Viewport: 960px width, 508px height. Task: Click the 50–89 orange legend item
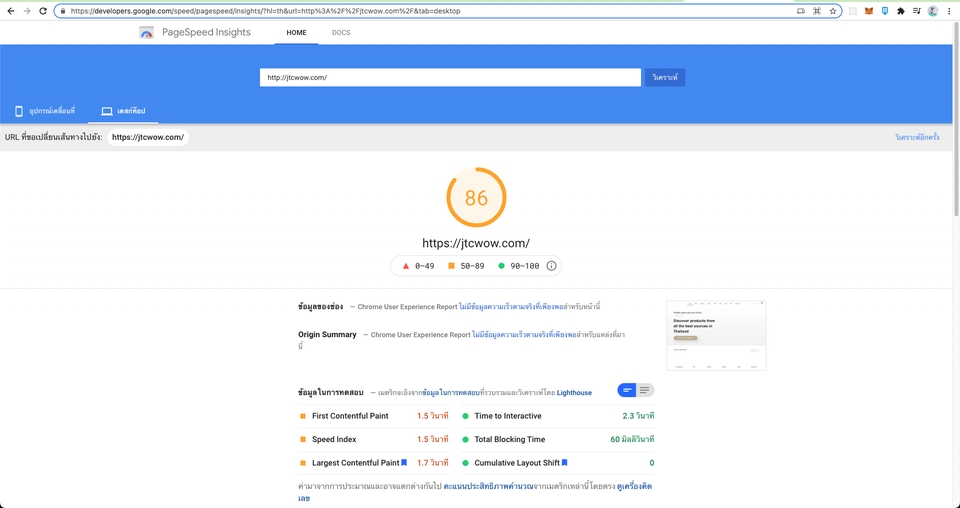tap(466, 266)
